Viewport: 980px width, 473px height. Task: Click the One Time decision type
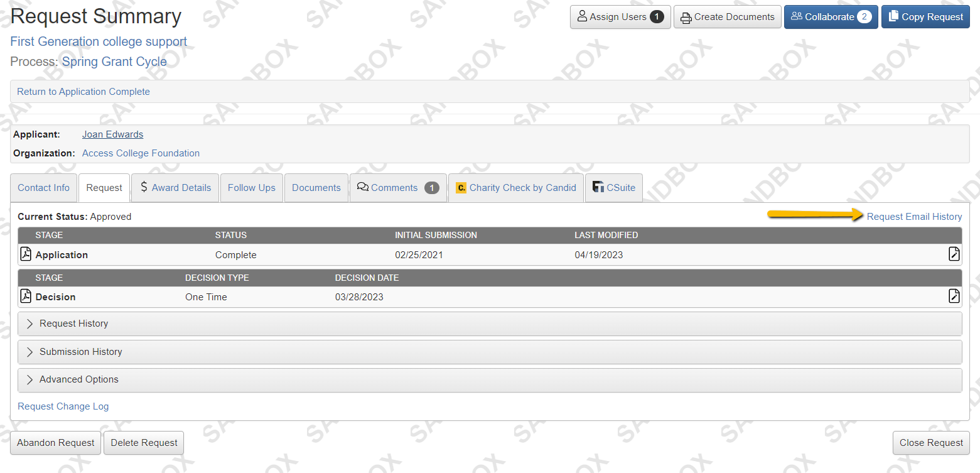click(206, 297)
